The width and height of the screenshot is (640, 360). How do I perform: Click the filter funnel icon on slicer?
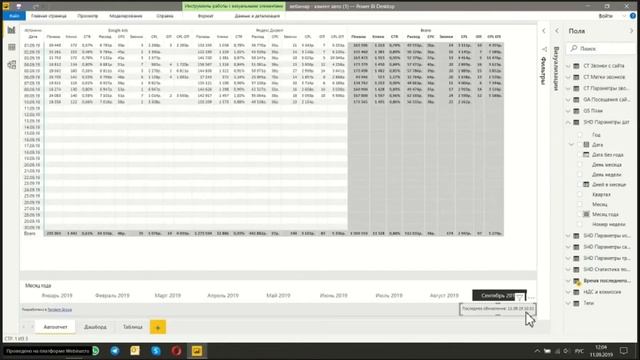(519, 298)
